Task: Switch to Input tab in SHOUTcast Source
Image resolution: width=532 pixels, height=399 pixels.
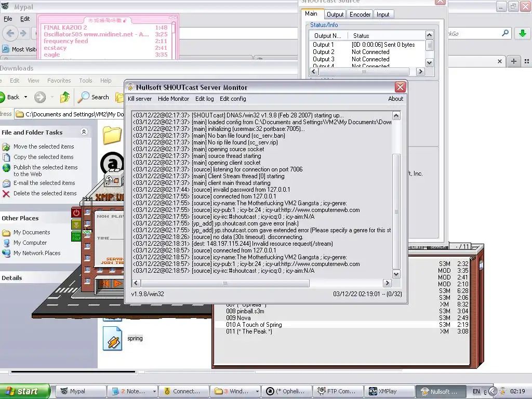Action: point(383,14)
